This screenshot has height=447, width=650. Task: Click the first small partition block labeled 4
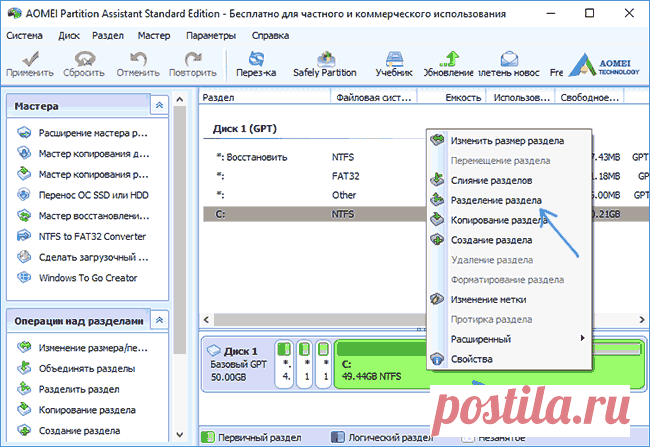pyautogui.click(x=284, y=364)
